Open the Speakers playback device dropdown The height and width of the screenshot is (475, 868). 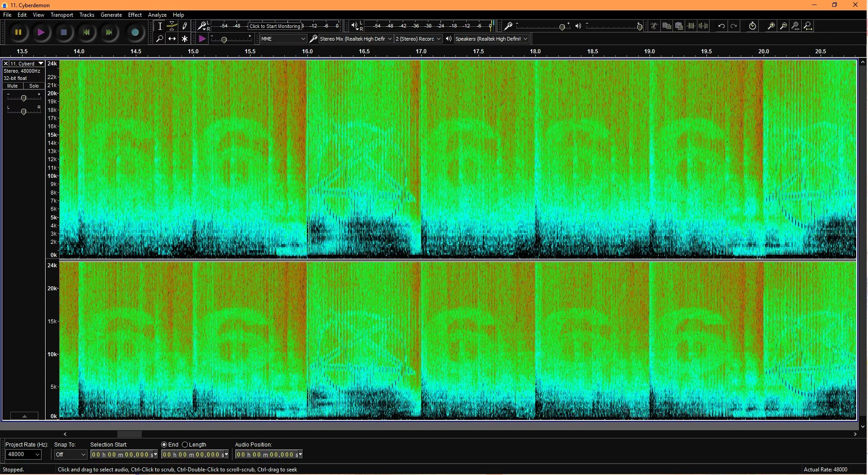(491, 39)
